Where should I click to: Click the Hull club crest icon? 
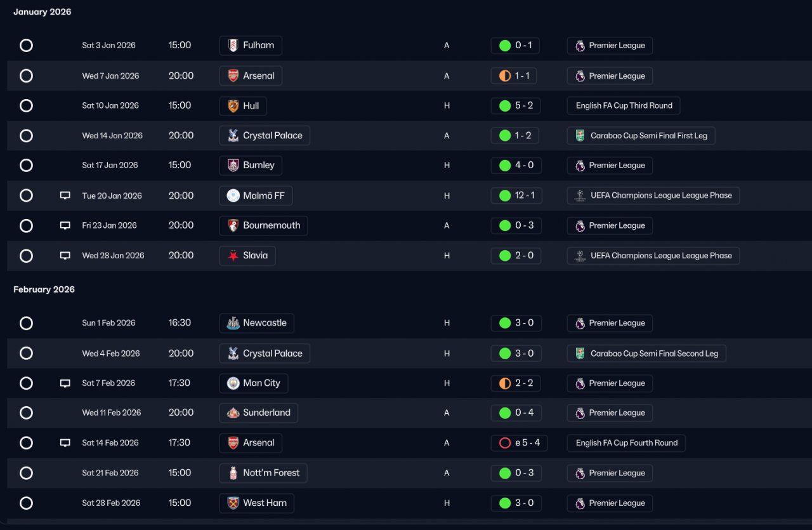click(x=233, y=106)
